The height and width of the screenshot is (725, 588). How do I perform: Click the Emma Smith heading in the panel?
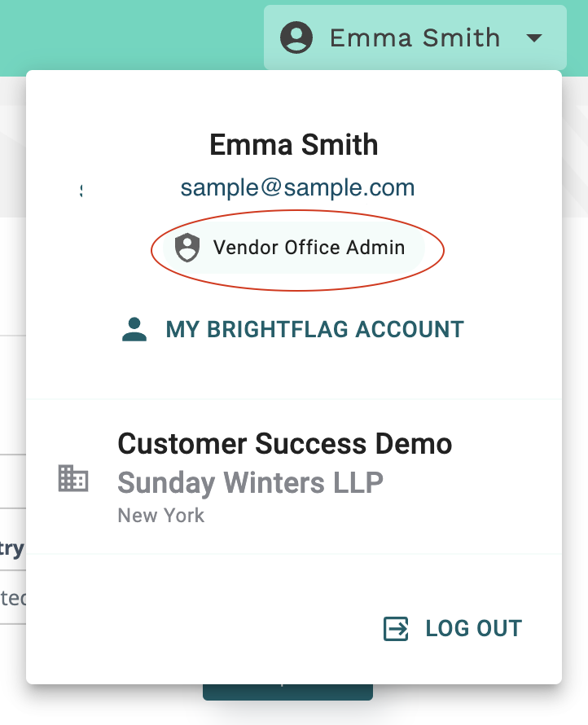(294, 145)
